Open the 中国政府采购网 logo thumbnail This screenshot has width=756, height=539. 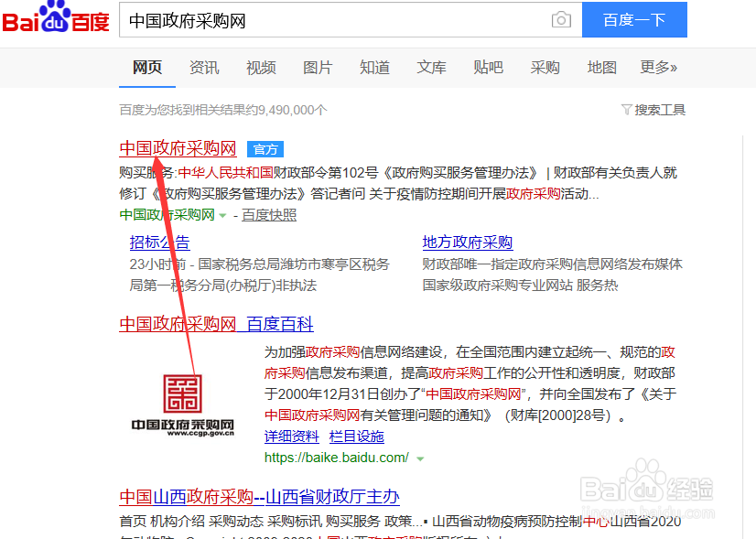pyautogui.click(x=183, y=405)
